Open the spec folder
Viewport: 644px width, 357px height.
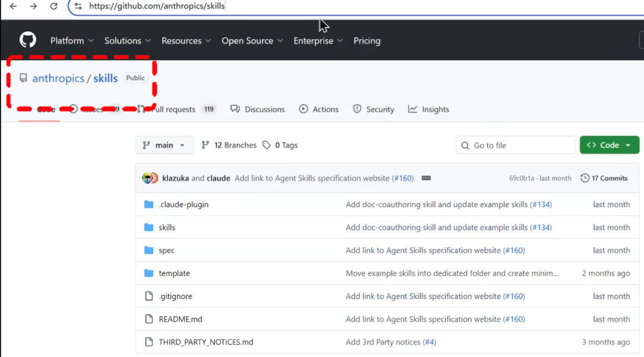[167, 251]
